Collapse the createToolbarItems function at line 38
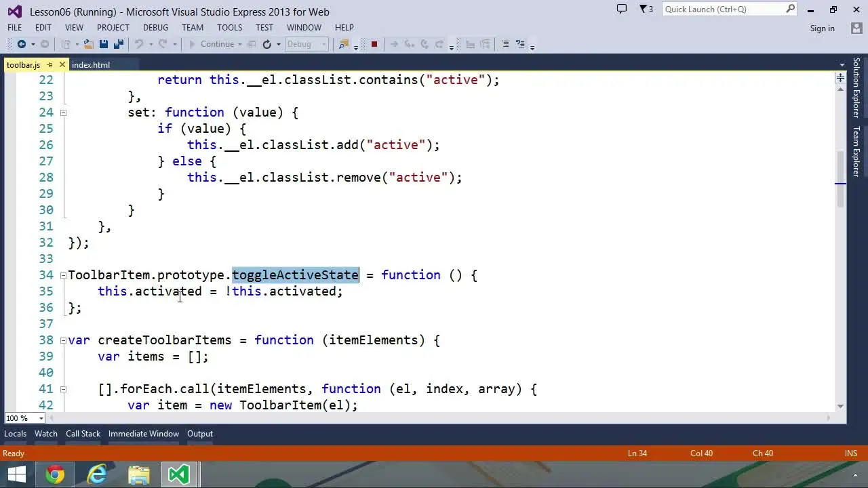 click(63, 340)
